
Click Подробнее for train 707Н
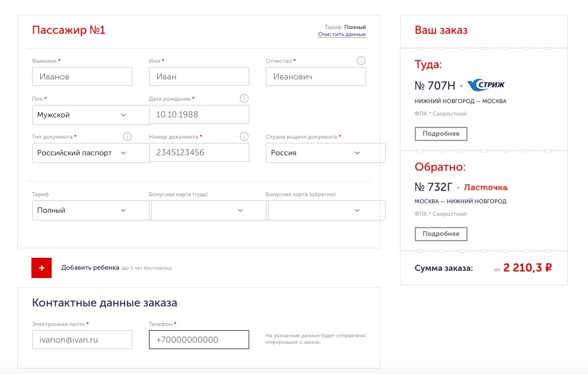(x=441, y=134)
